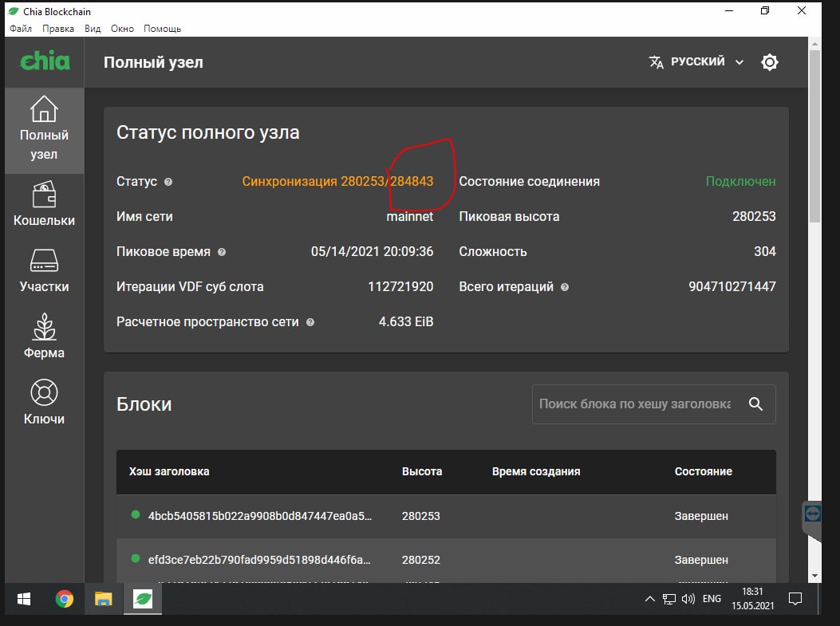The height and width of the screenshot is (626, 840).
Task: Launch Chrome from the taskbar
Action: (x=65, y=599)
